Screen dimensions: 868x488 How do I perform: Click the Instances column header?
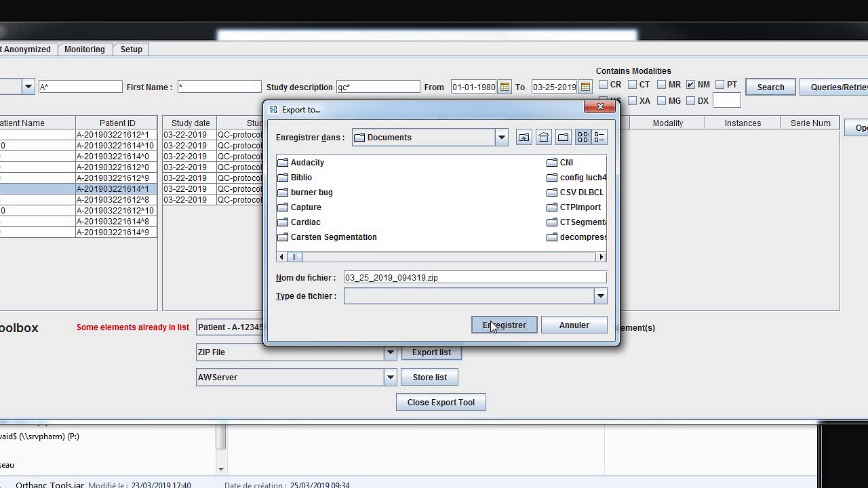(x=743, y=123)
